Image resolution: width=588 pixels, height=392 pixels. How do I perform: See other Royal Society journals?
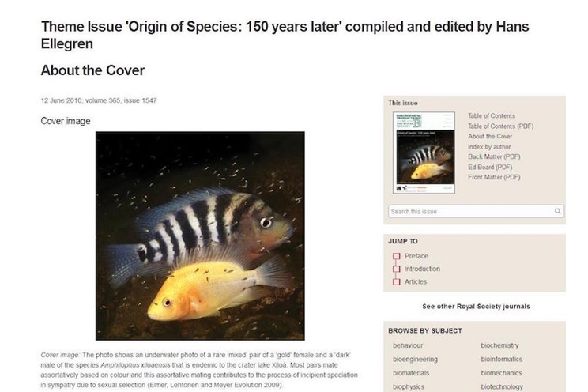click(476, 307)
